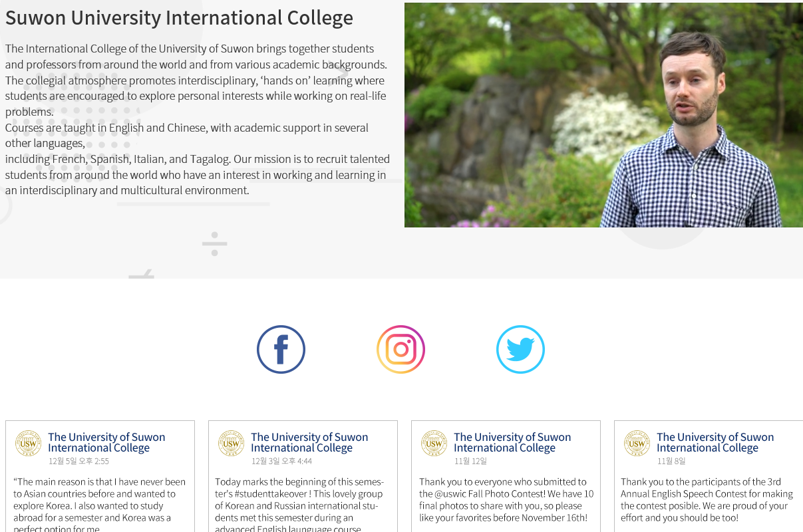Open page name link on November 8 post

[x=715, y=442]
